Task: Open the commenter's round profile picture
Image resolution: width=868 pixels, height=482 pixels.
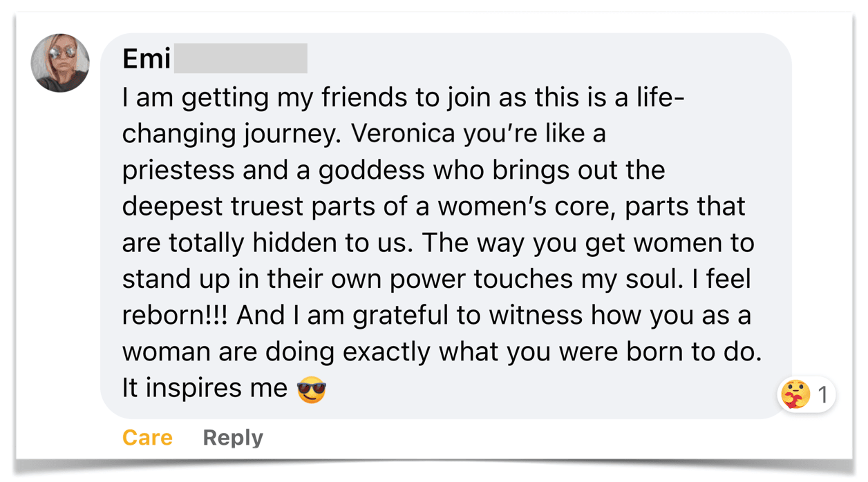Action: pyautogui.click(x=60, y=63)
